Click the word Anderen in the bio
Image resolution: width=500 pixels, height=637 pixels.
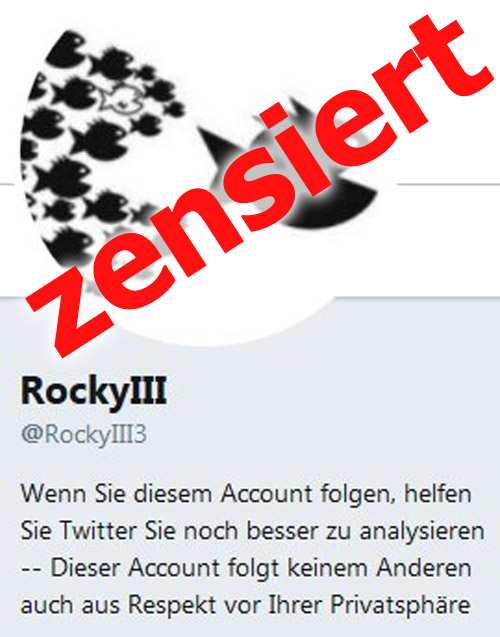(424, 568)
